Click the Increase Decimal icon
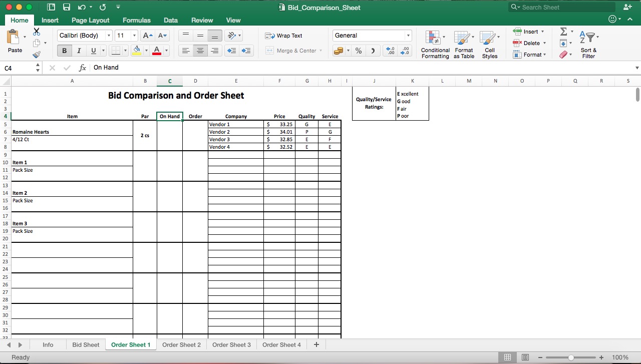 (x=390, y=51)
